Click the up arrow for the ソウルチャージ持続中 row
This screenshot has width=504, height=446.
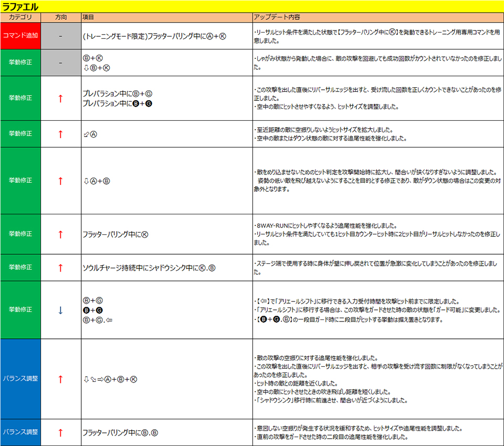tap(60, 267)
